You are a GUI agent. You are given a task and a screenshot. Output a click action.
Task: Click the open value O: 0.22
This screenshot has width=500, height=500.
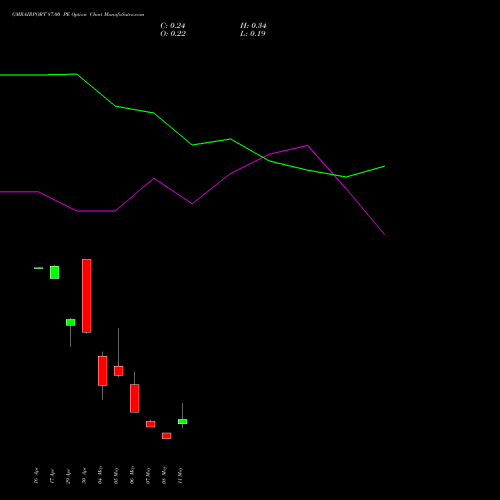pos(173,34)
